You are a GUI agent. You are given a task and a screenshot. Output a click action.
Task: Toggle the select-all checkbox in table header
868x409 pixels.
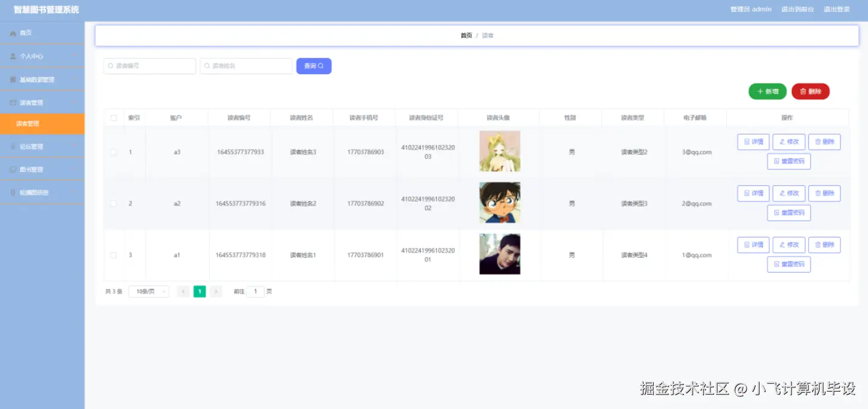(114, 118)
